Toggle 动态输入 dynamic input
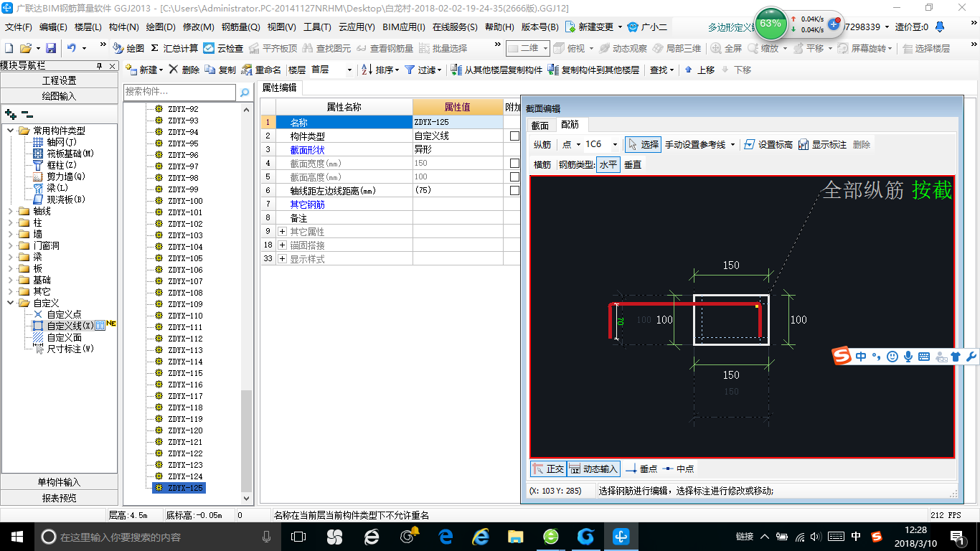 [x=593, y=468]
